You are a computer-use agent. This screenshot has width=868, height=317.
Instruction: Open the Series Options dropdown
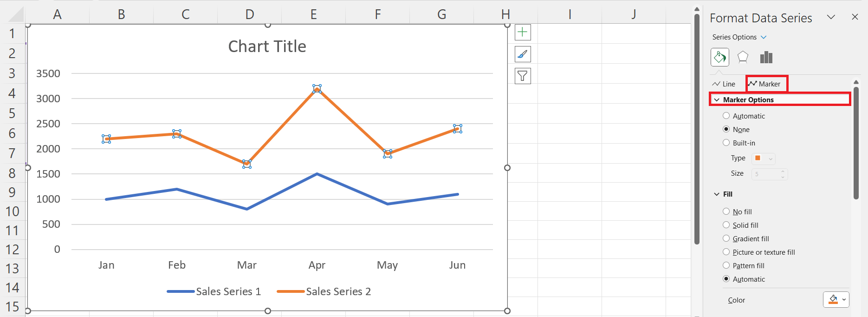coord(764,37)
